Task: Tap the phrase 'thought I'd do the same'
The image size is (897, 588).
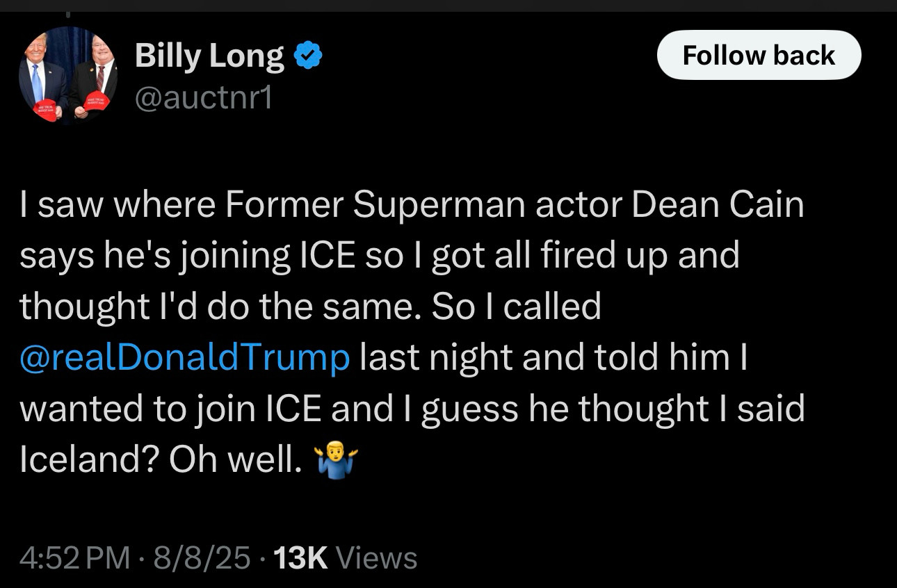Action: pyautogui.click(x=219, y=307)
